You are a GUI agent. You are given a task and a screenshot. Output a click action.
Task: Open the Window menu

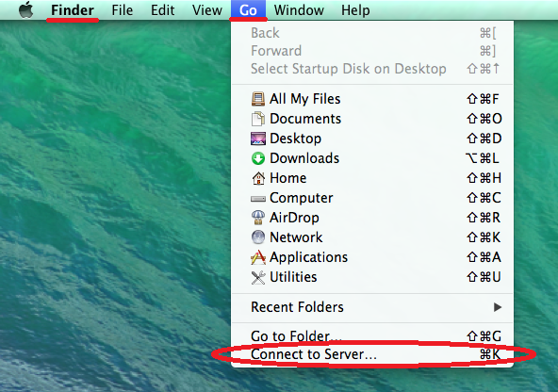[x=299, y=10]
